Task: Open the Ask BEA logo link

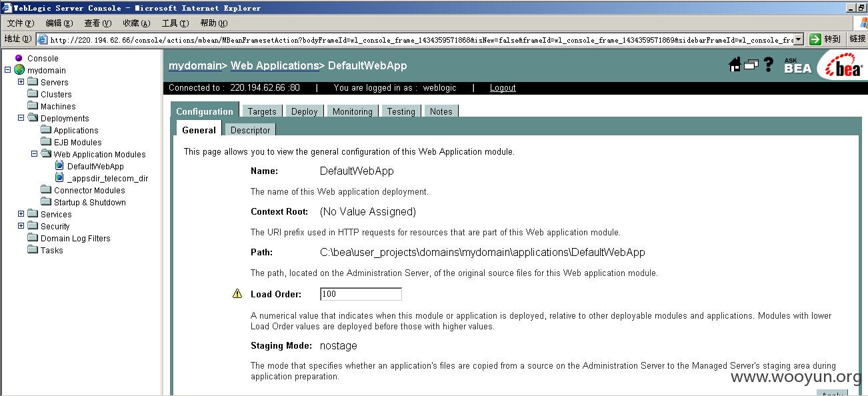Action: (x=797, y=65)
